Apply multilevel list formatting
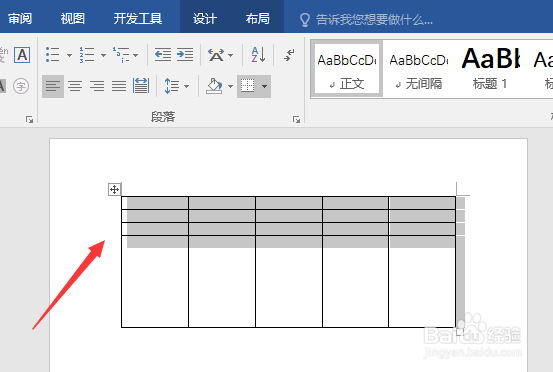Image resolution: width=553 pixels, height=372 pixels. coord(121,55)
